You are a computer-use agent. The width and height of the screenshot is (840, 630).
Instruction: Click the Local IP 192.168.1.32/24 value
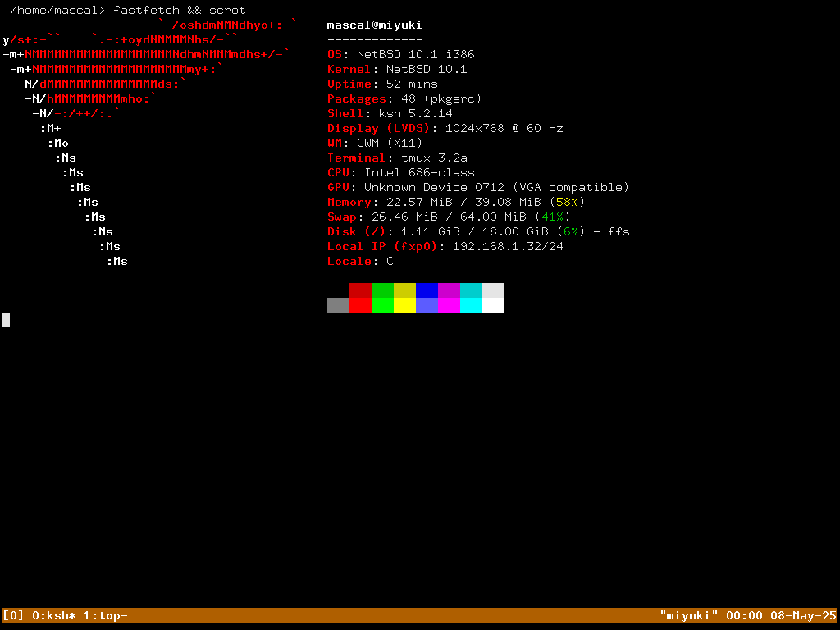(x=508, y=246)
